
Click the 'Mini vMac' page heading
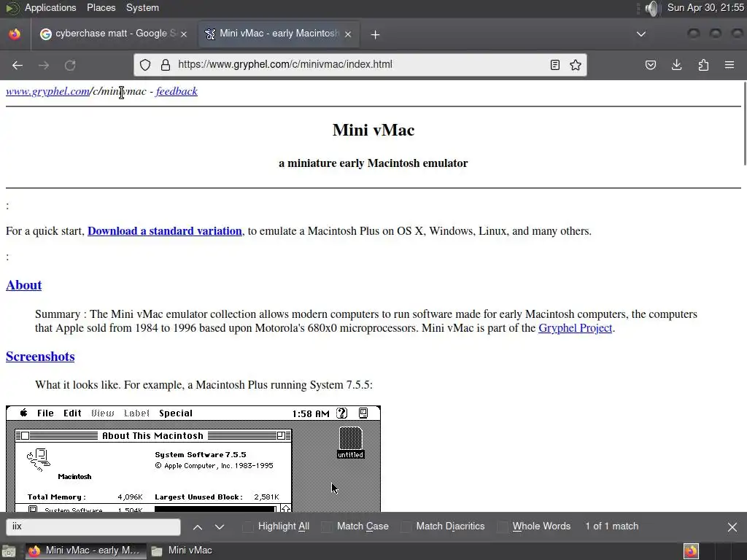(373, 130)
